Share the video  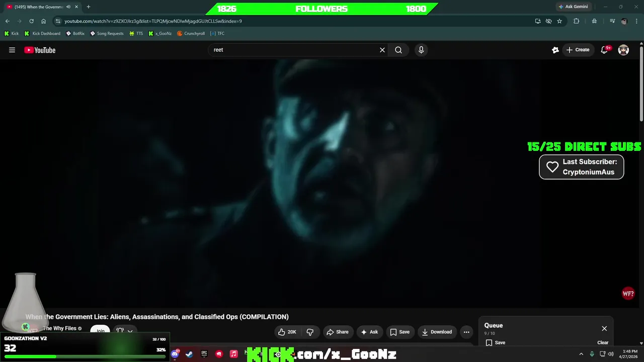tap(338, 332)
